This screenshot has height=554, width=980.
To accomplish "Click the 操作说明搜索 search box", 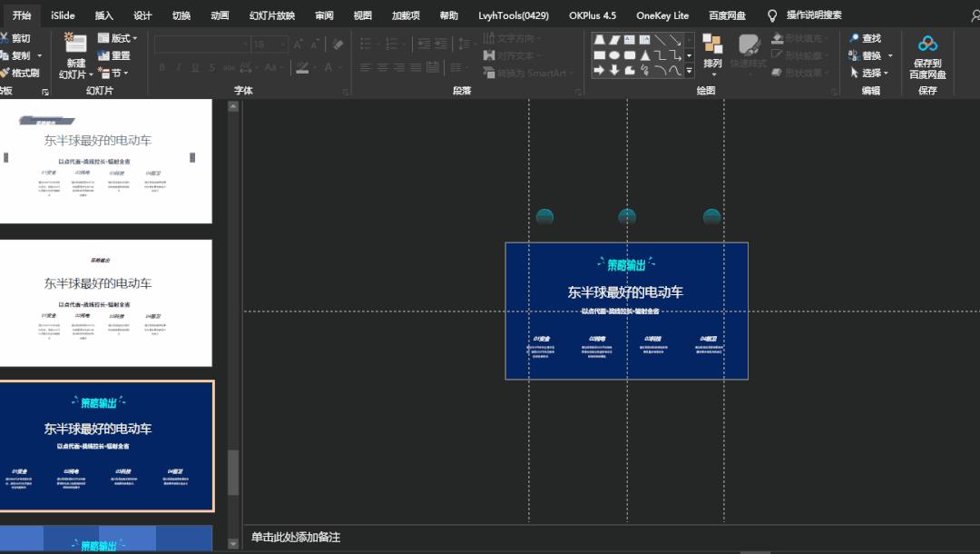I will coord(813,15).
